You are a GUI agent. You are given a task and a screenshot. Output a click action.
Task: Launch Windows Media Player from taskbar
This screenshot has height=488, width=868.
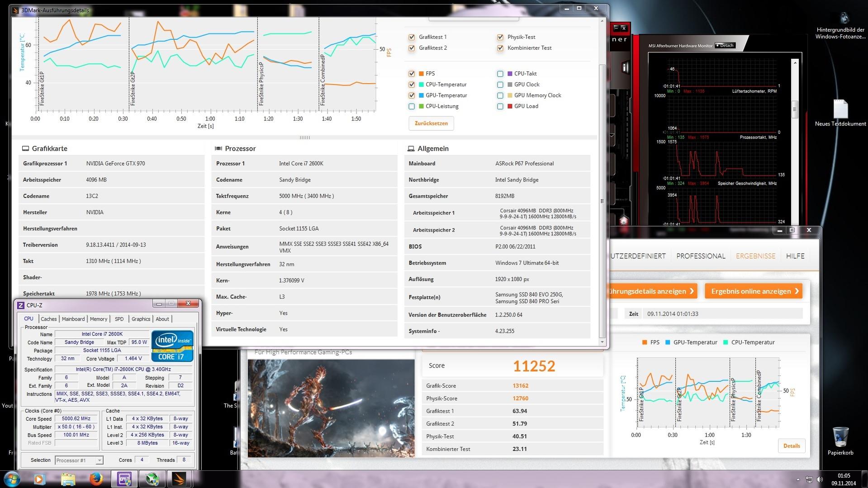pyautogui.click(x=39, y=479)
